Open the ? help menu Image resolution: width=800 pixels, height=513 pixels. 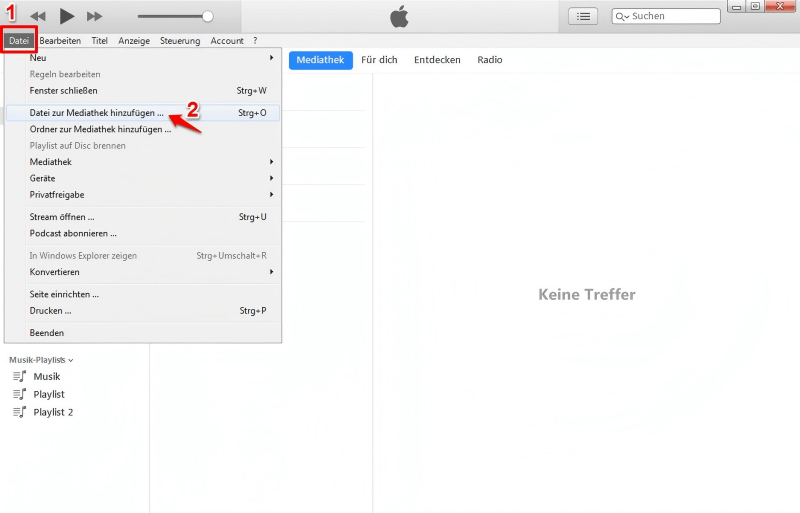(255, 40)
